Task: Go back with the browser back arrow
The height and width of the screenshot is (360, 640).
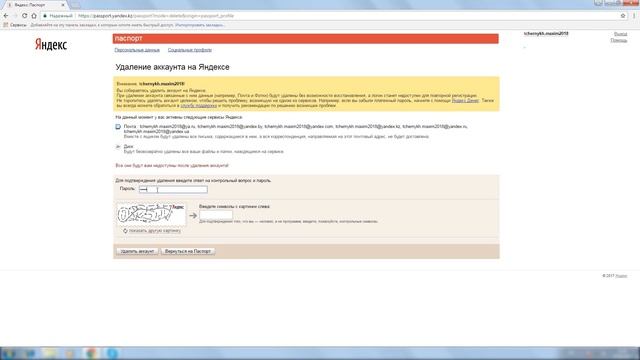Action: [6, 16]
